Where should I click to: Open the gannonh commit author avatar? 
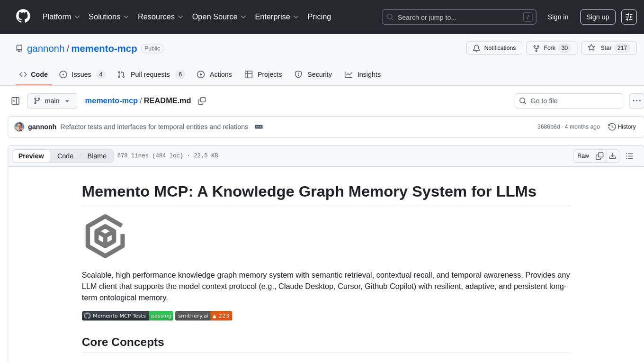(x=19, y=127)
